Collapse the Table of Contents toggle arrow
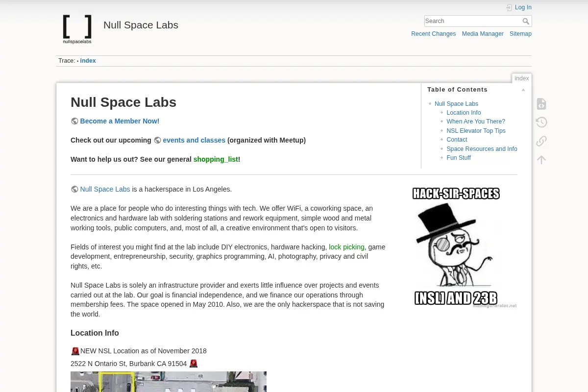This screenshot has height=392, width=588. [523, 90]
